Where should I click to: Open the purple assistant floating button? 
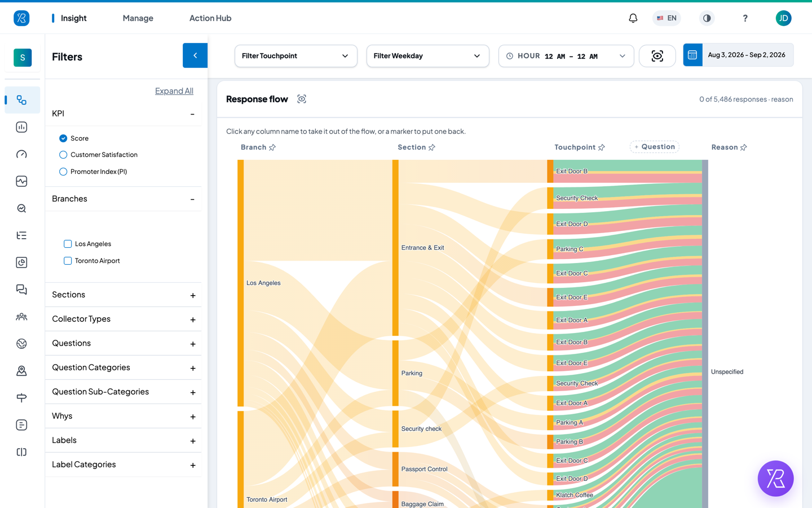click(x=775, y=479)
